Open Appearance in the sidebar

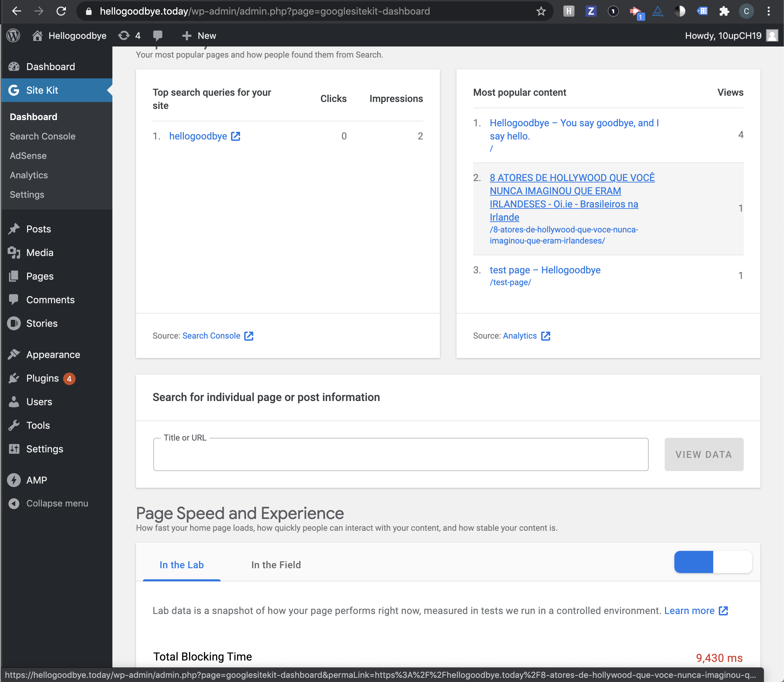pyautogui.click(x=56, y=355)
